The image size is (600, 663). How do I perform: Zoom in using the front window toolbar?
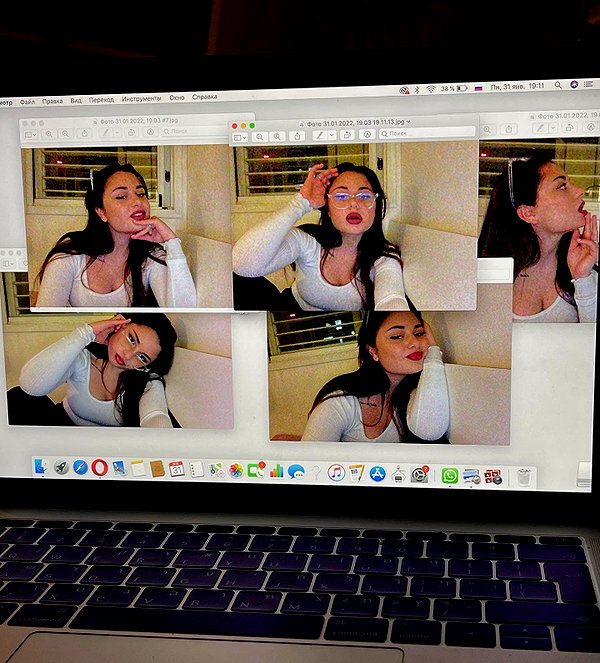[277, 137]
